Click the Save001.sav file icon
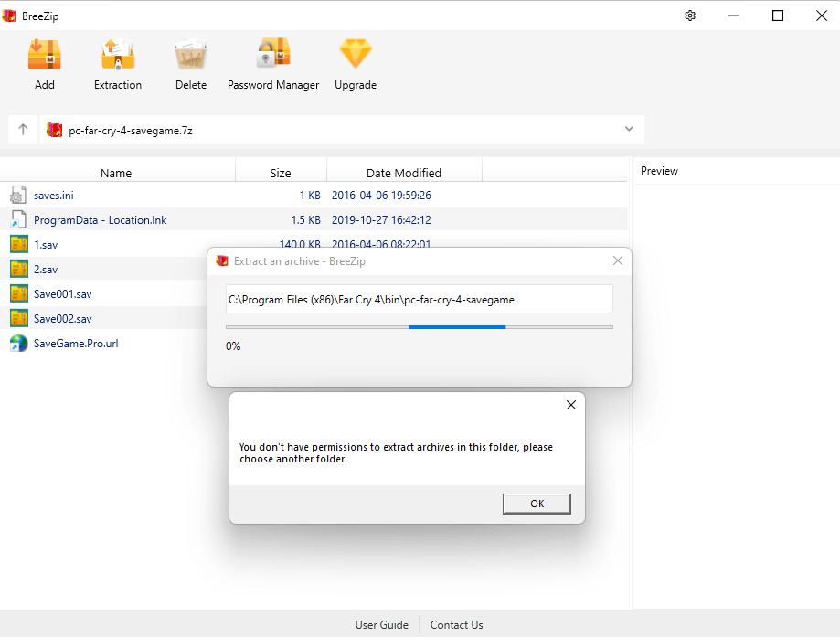 [x=18, y=293]
